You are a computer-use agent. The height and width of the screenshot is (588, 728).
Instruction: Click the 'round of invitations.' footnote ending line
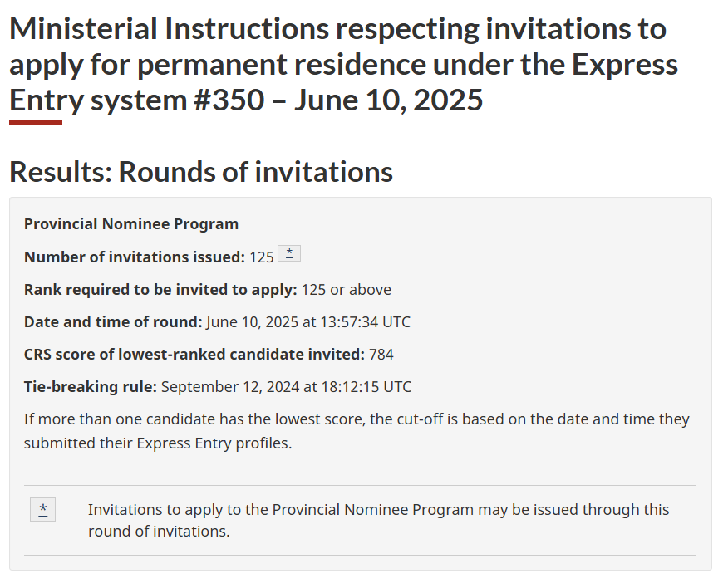[x=159, y=531]
